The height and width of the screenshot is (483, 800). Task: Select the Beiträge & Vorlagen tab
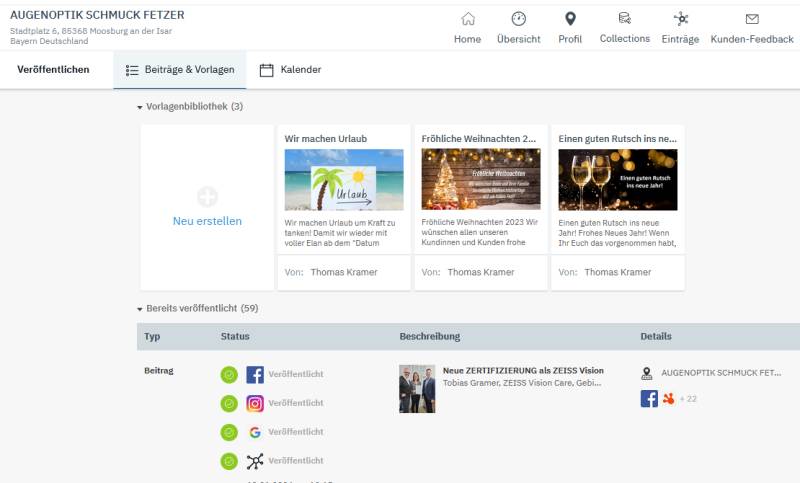tap(180, 70)
